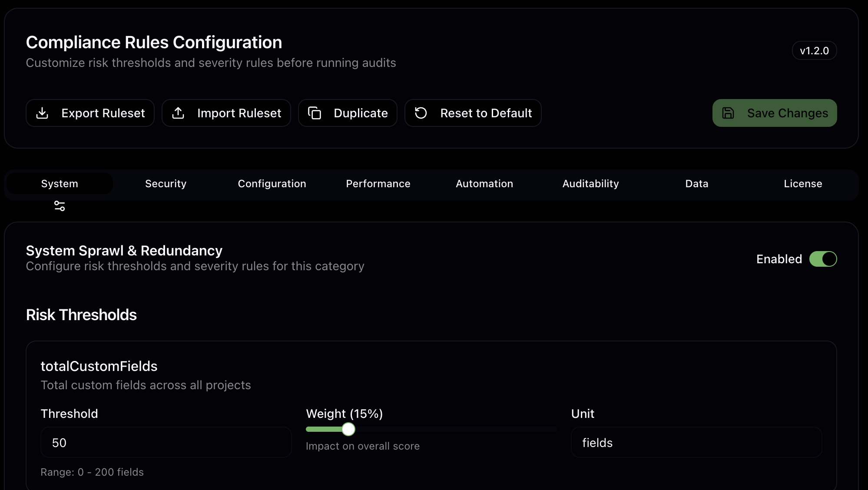
Task: Click the download icon on Export Ruleset
Action: pyautogui.click(x=42, y=113)
